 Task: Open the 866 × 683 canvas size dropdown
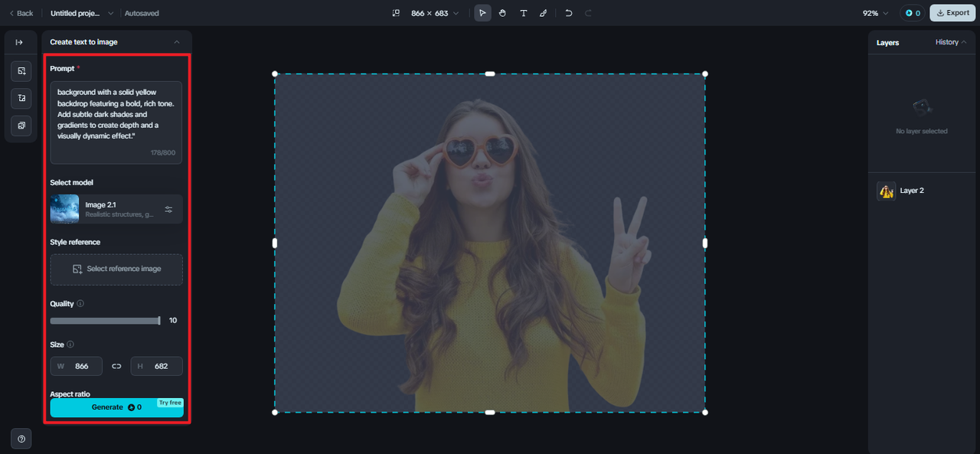(x=435, y=13)
